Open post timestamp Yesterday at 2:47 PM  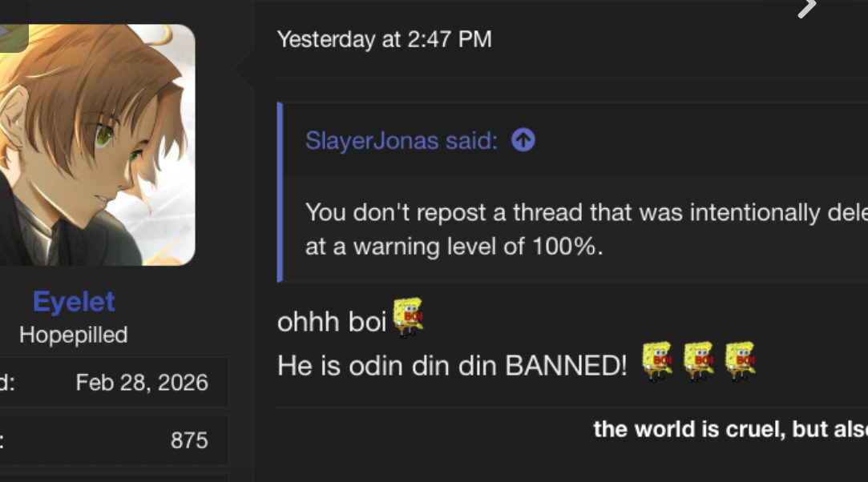pos(384,39)
